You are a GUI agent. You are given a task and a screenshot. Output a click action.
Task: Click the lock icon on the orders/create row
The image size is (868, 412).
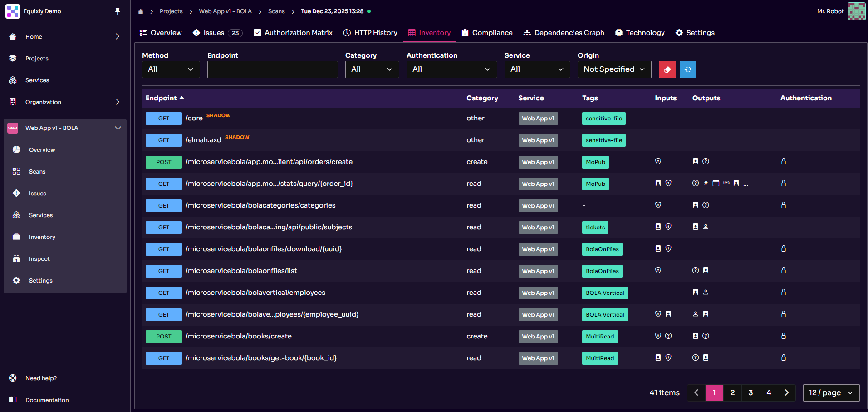783,161
